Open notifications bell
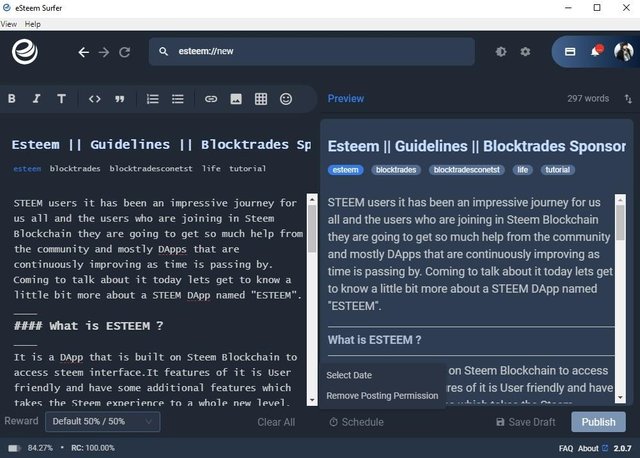The height and width of the screenshot is (458, 640). pyautogui.click(x=596, y=51)
